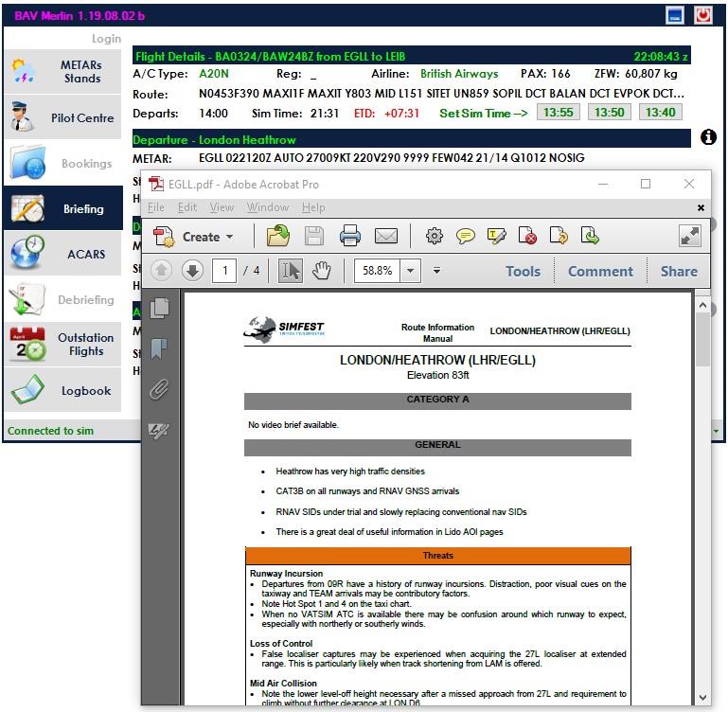728x712 pixels.
Task: Open the Debriefing section
Action: (x=62, y=299)
